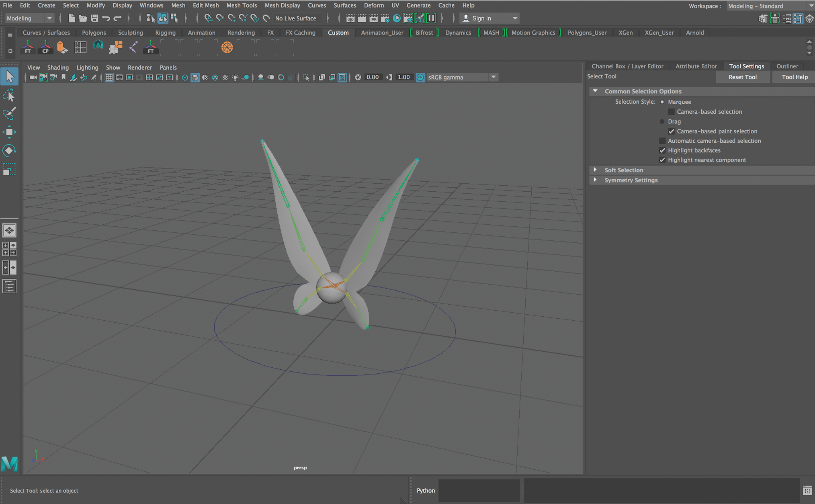Switch to the Outliner tab
This screenshot has width=815, height=504.
coord(787,66)
